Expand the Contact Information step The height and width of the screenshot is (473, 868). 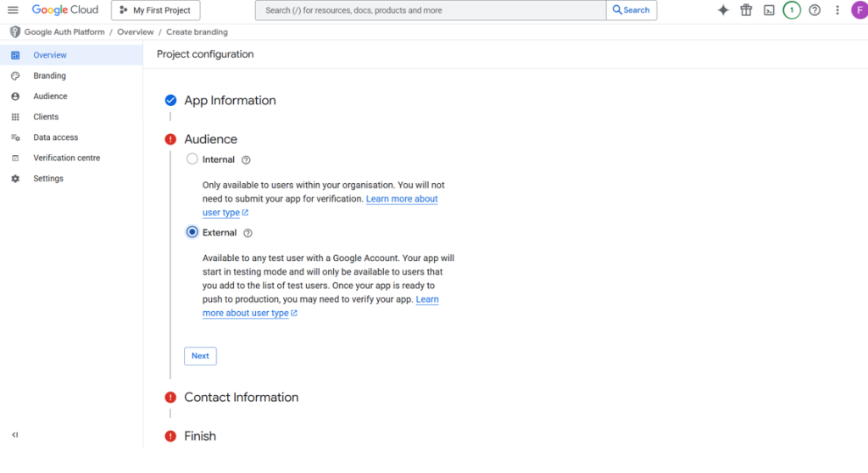[241, 398]
